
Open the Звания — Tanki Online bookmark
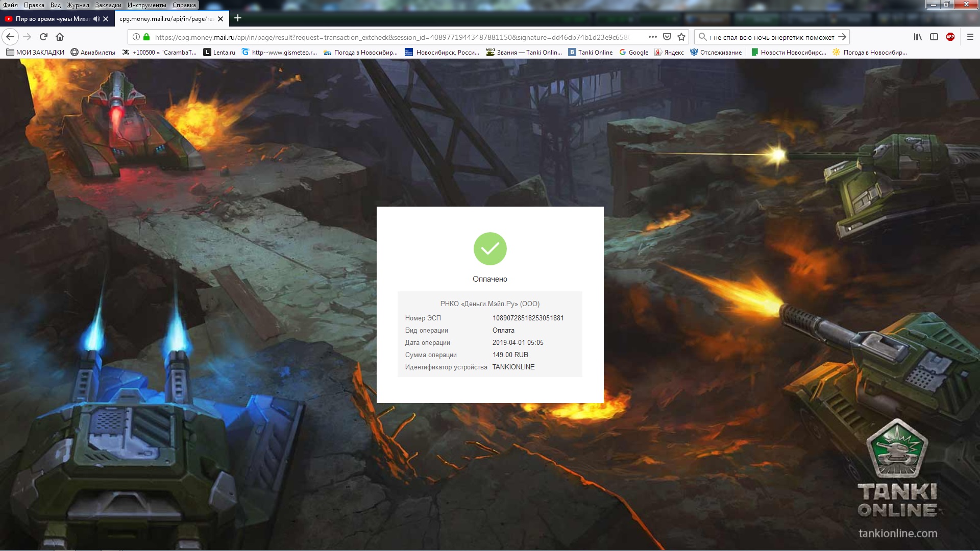pos(524,53)
